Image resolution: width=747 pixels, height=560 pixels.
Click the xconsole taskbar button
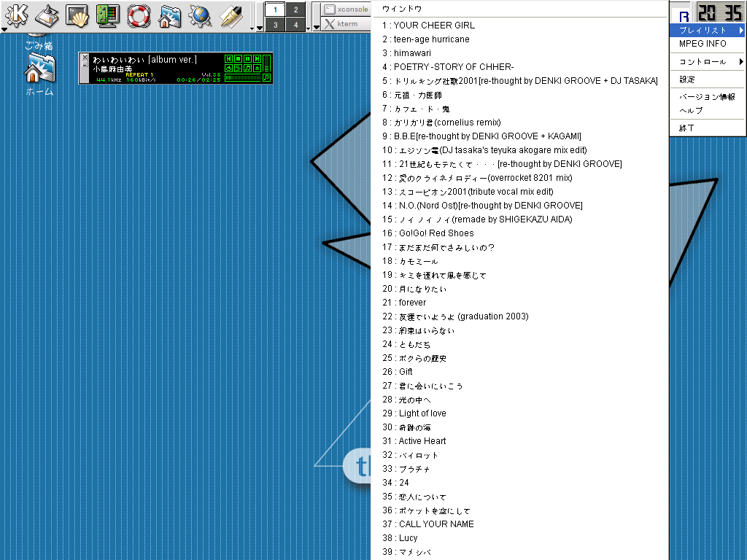point(346,9)
